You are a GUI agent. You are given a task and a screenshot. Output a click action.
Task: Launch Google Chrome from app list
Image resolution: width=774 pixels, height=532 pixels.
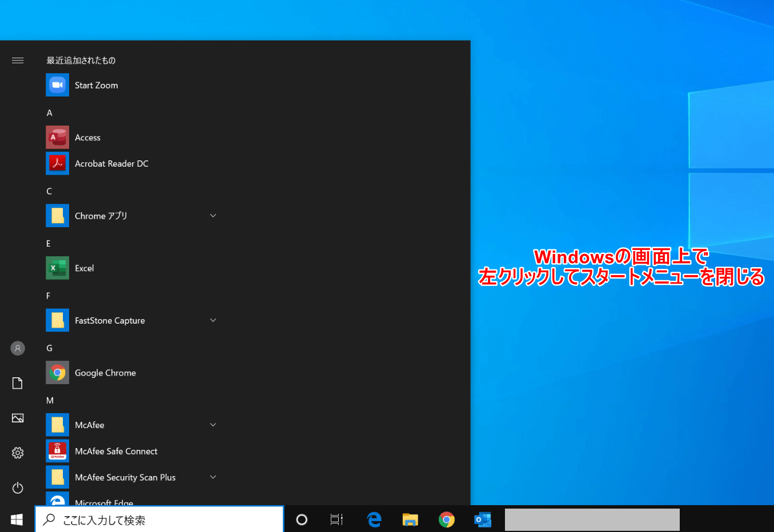coord(57,373)
